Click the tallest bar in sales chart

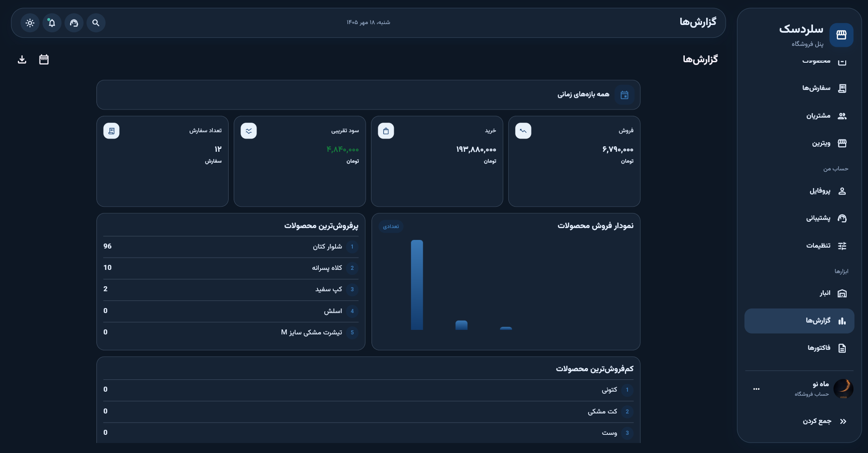coord(417,285)
